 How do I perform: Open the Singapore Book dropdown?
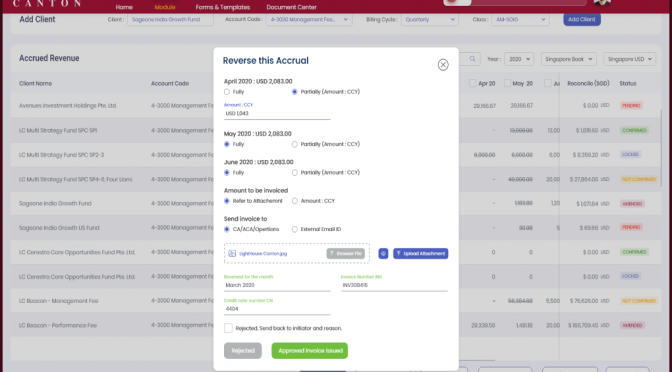coord(568,59)
